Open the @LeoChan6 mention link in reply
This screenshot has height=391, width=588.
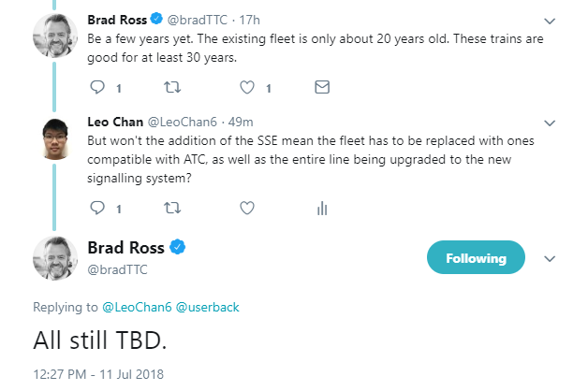(x=134, y=307)
